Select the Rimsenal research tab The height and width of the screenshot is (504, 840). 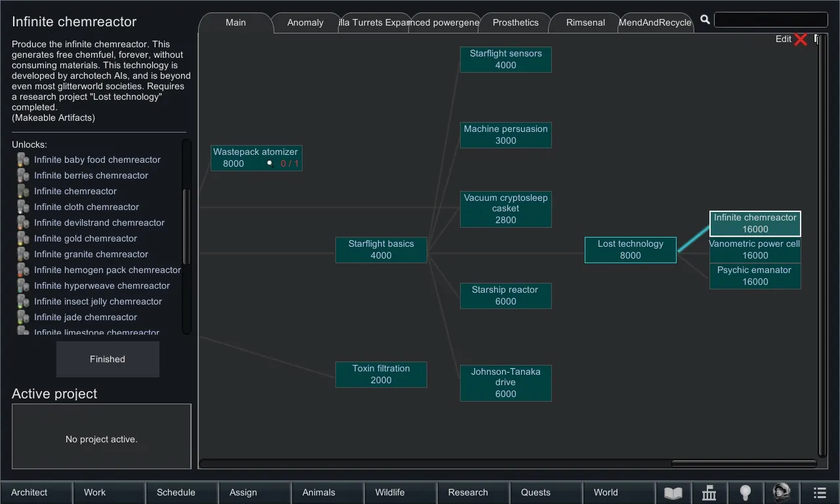click(585, 22)
